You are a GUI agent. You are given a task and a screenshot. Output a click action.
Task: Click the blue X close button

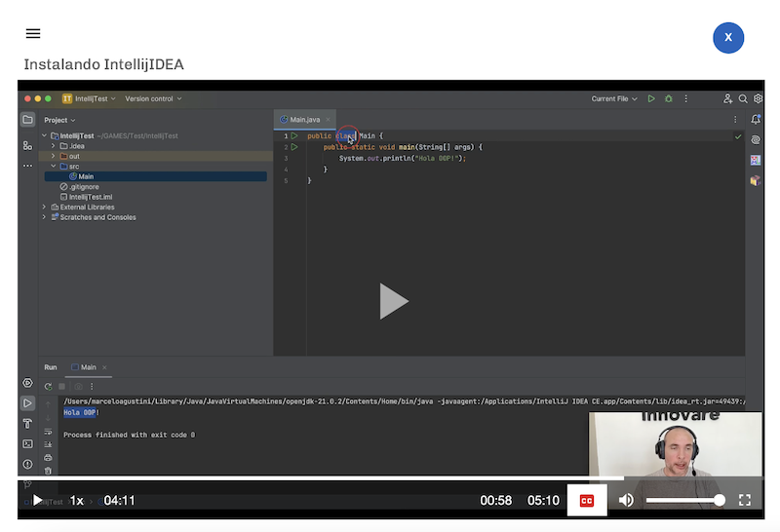(728, 37)
